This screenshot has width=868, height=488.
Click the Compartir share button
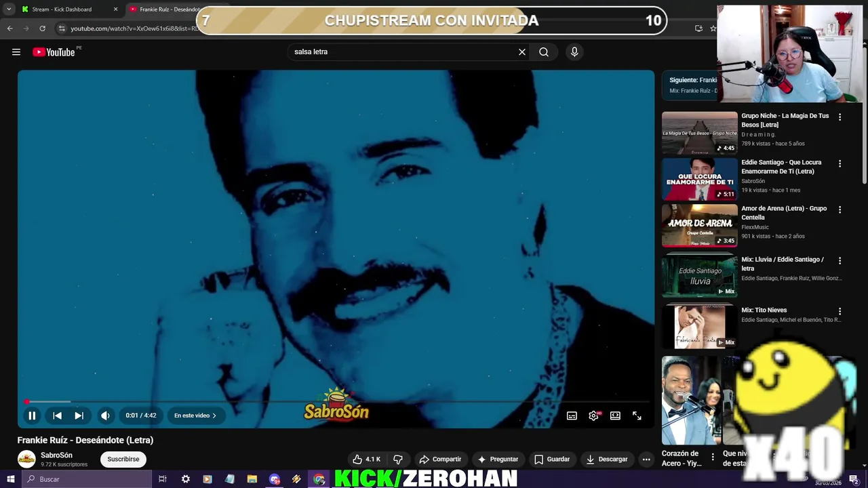click(x=440, y=459)
